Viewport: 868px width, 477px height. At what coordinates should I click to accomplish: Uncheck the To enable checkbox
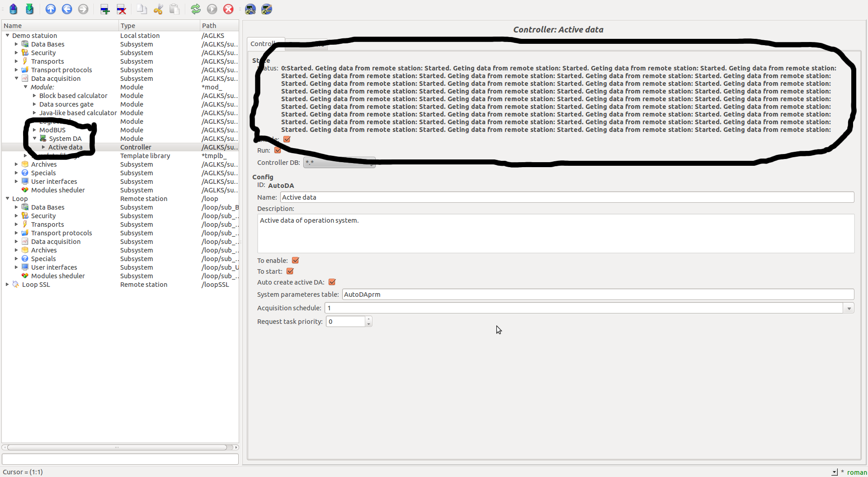point(296,261)
